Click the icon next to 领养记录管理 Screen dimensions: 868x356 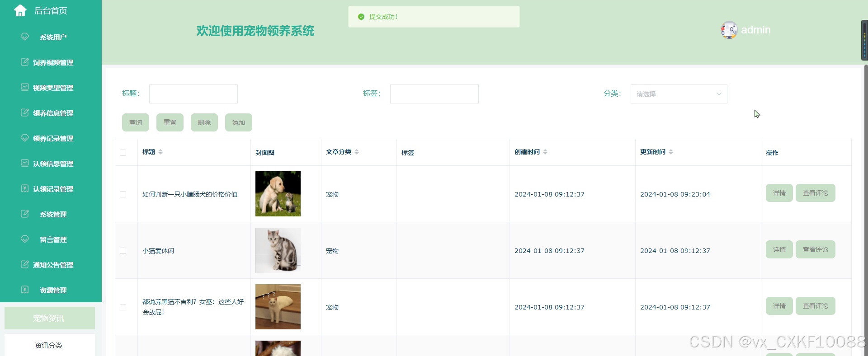(25, 138)
